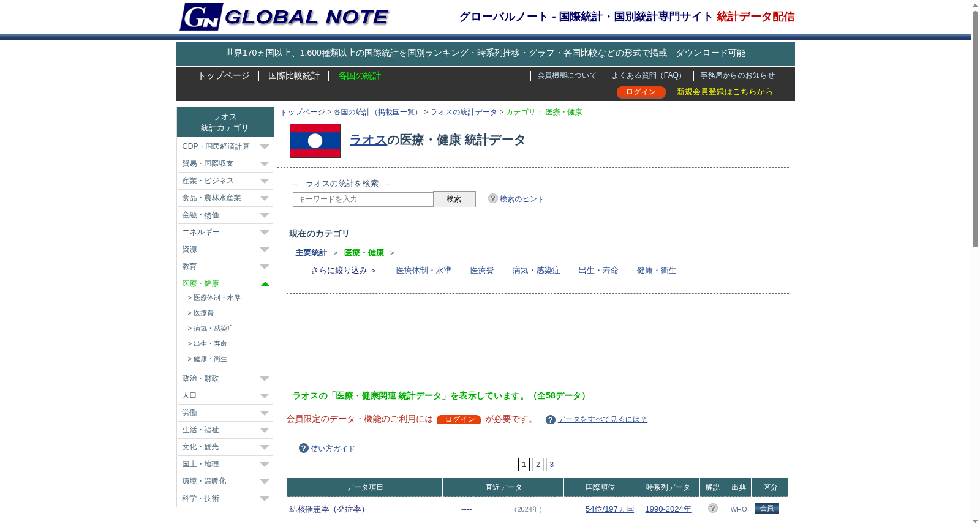Open よくある質問（FAQ）

click(x=648, y=75)
